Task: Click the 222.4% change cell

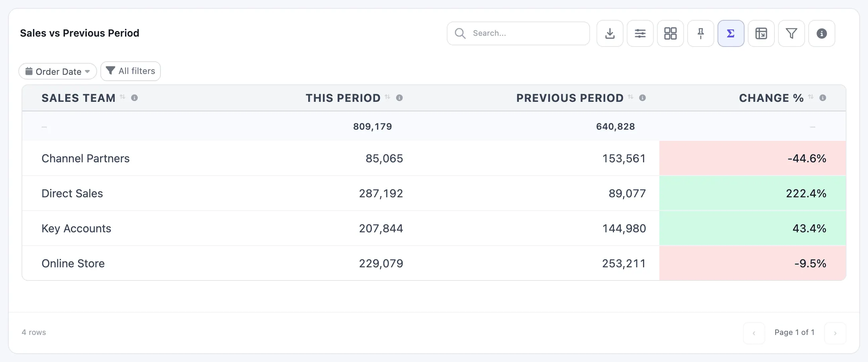Action: [753, 193]
